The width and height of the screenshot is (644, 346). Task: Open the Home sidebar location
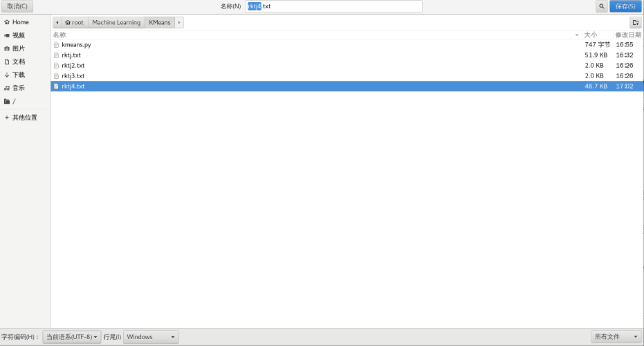tap(20, 22)
